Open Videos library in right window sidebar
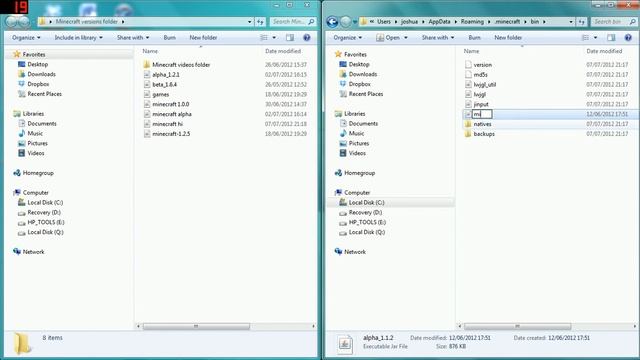Screen dimensions: 640x360 tap(357, 153)
